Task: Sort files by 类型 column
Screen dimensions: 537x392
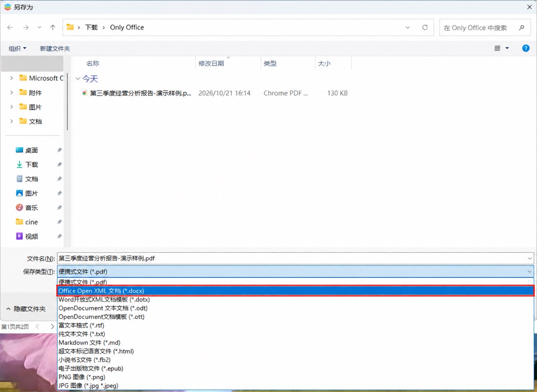Action: click(270, 63)
